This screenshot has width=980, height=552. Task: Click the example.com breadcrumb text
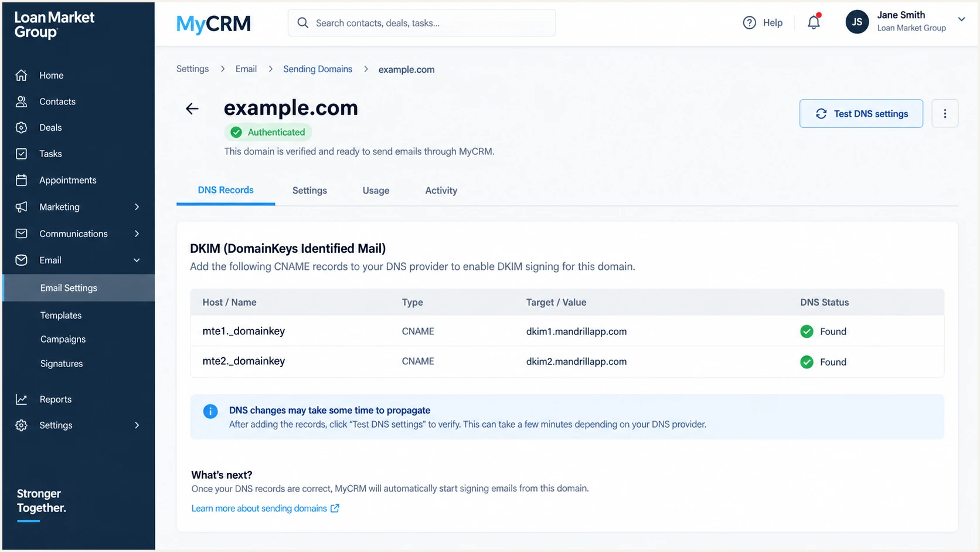click(x=406, y=69)
